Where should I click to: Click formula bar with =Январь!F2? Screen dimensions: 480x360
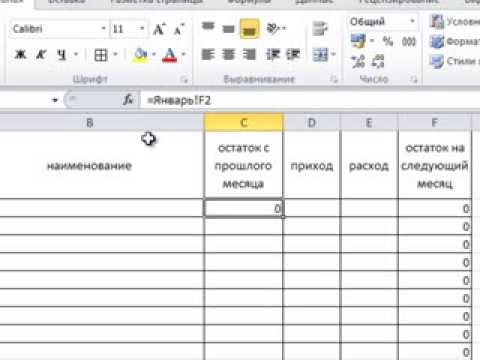coord(310,100)
